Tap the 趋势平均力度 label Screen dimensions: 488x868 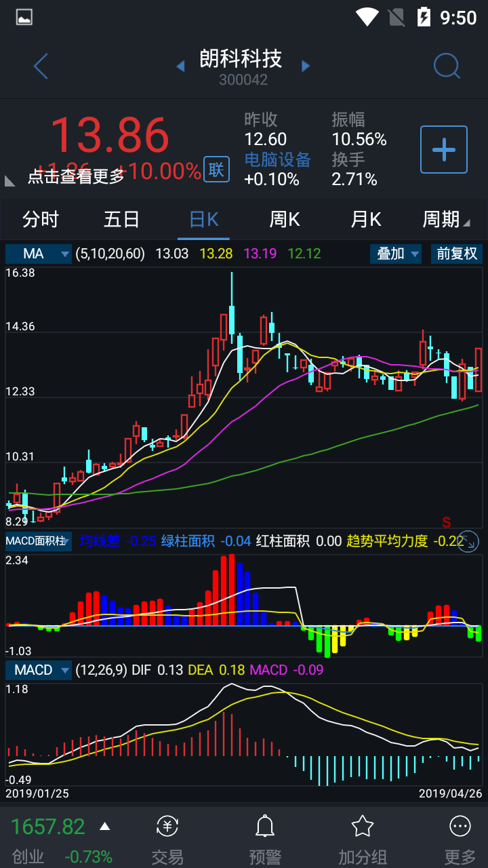point(387,541)
